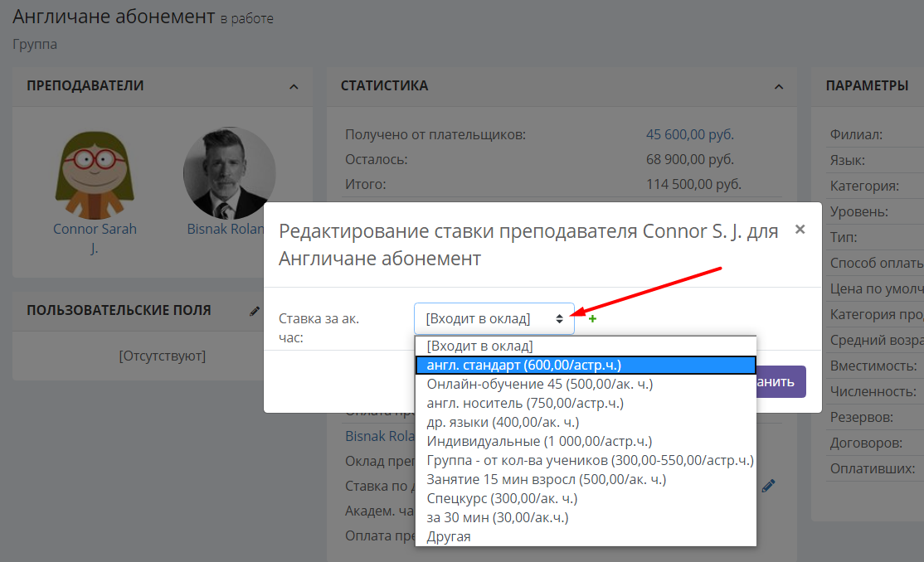Choose Группа - от кол-ва учеников option

586,460
